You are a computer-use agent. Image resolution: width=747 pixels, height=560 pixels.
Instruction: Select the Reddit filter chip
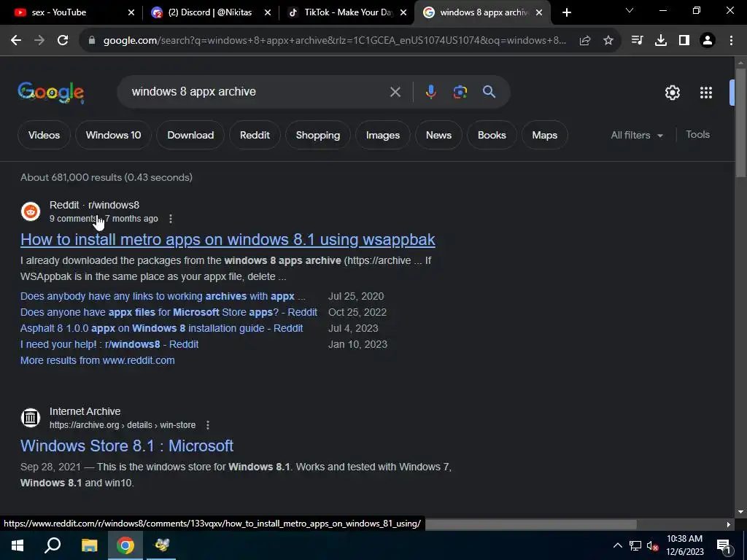(255, 135)
